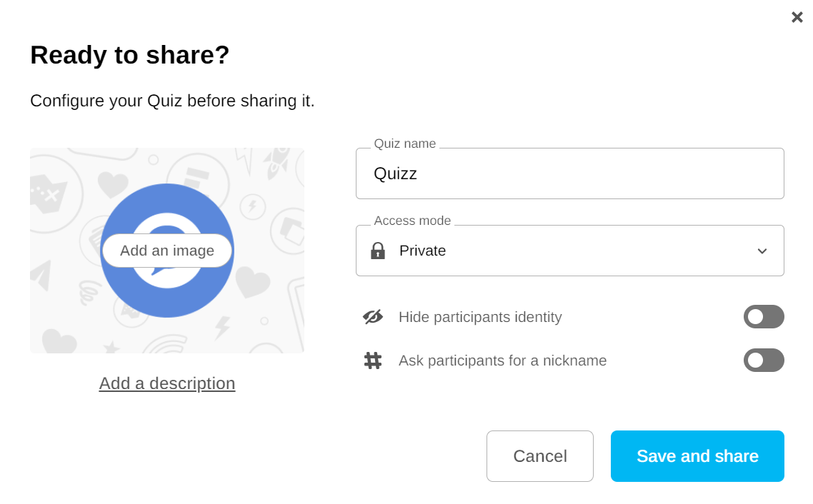Screen dimensions: 813x504
Task: Open the Access mode combo box
Action: (x=569, y=251)
